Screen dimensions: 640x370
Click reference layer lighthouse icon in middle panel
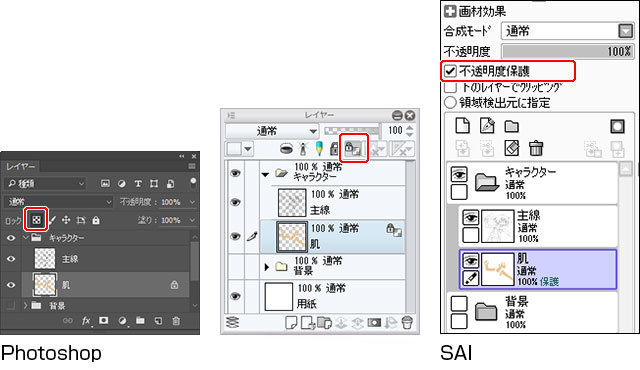[x=303, y=149]
